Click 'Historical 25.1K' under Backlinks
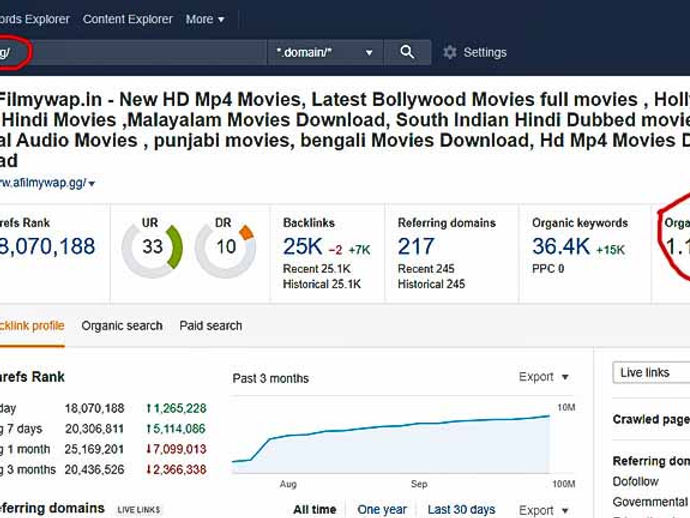The height and width of the screenshot is (518, 690). tap(322, 284)
